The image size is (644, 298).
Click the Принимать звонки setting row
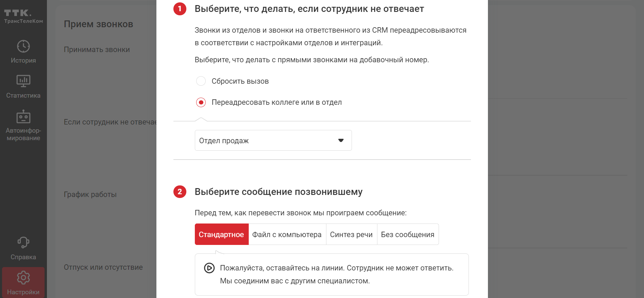(x=97, y=50)
